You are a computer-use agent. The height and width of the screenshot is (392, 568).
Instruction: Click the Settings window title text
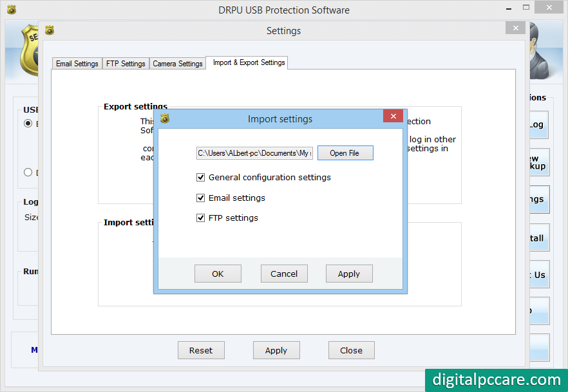pyautogui.click(x=283, y=31)
